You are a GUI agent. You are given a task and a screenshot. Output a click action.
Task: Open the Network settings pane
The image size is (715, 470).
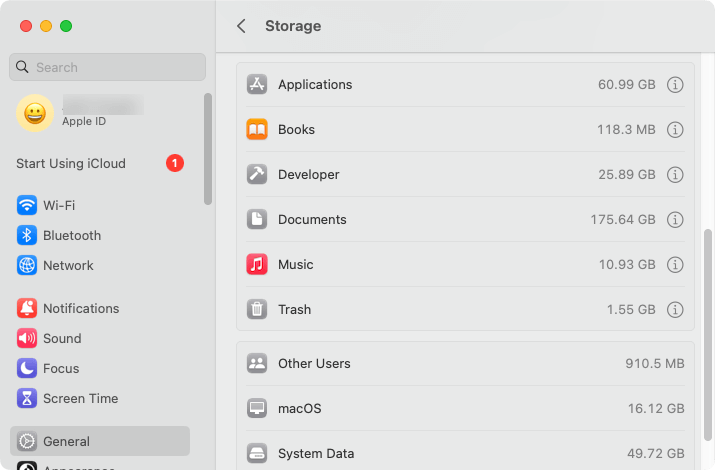click(100, 265)
